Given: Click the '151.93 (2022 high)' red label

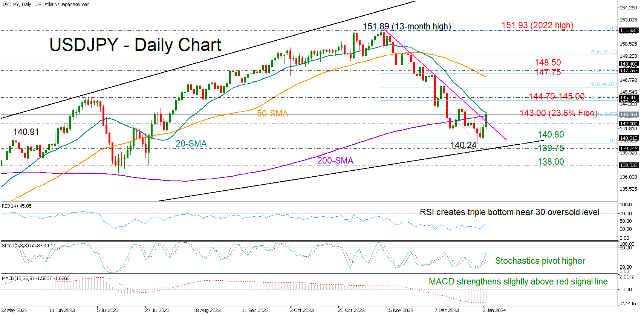Looking at the screenshot, I should 537,25.
